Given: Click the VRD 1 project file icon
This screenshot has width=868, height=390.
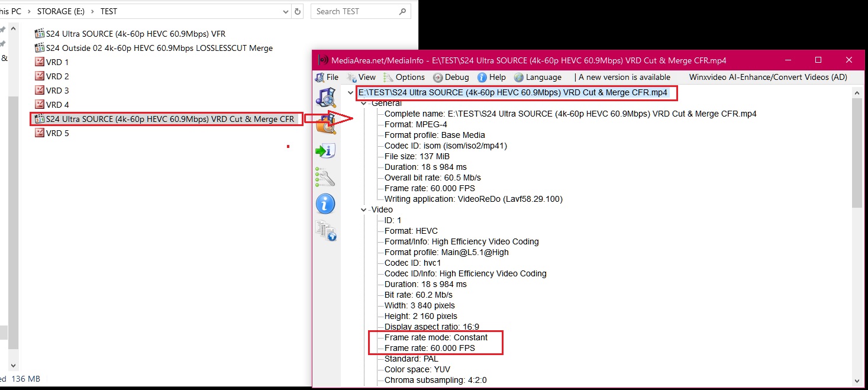Looking at the screenshot, I should (x=40, y=62).
